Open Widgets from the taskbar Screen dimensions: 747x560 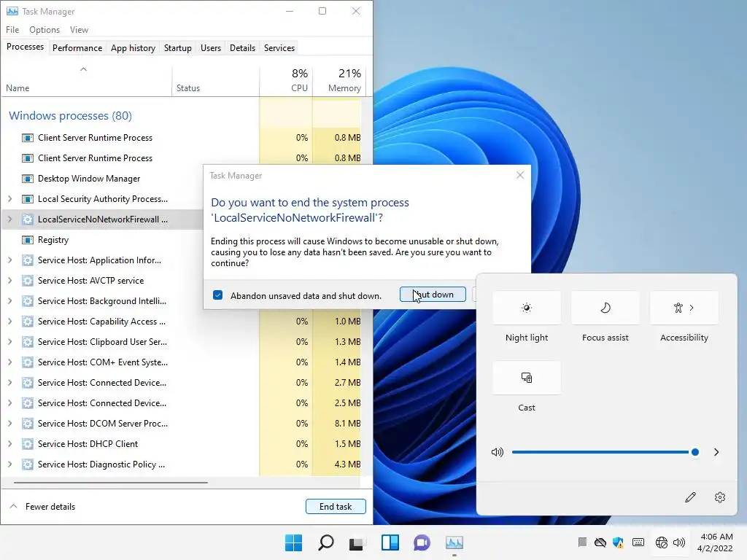[x=390, y=542]
